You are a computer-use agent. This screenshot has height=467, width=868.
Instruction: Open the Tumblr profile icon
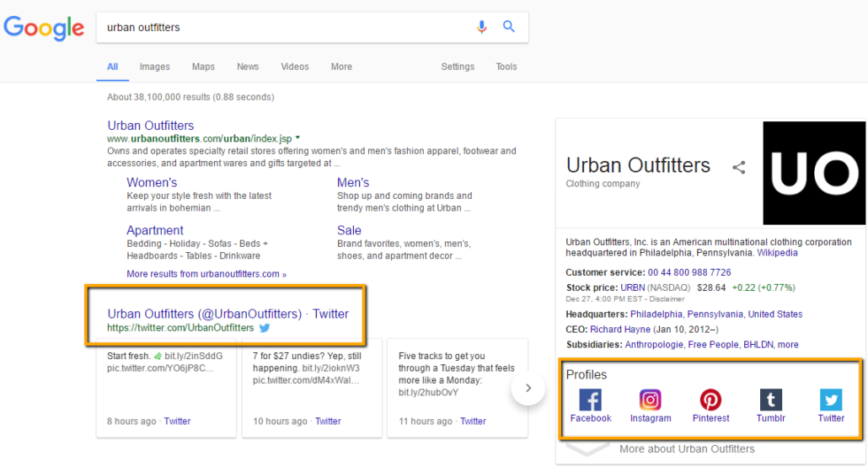point(770,400)
